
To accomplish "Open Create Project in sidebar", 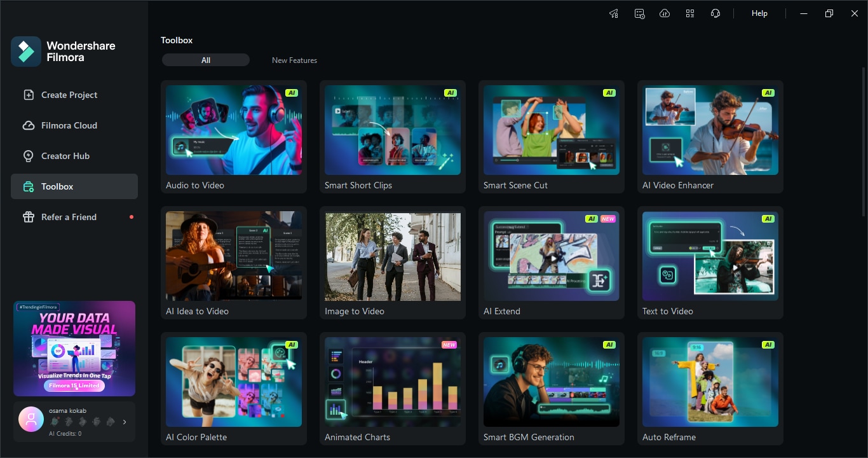I will click(x=74, y=95).
